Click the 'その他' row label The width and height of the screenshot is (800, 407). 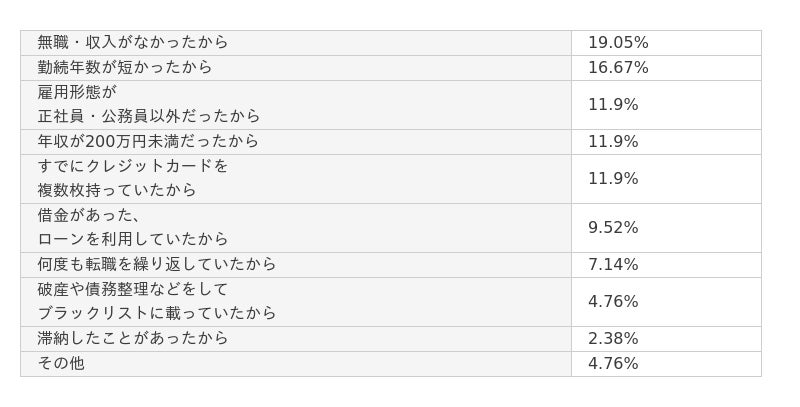pos(61,364)
